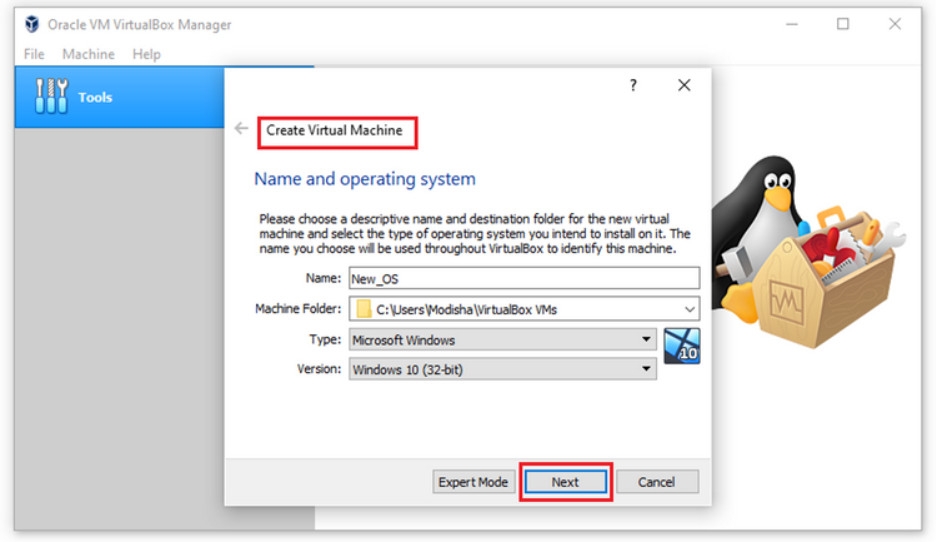Click the 'Oracle VM VirtualBox Manager' title text
936x542 pixels.
(139, 24)
